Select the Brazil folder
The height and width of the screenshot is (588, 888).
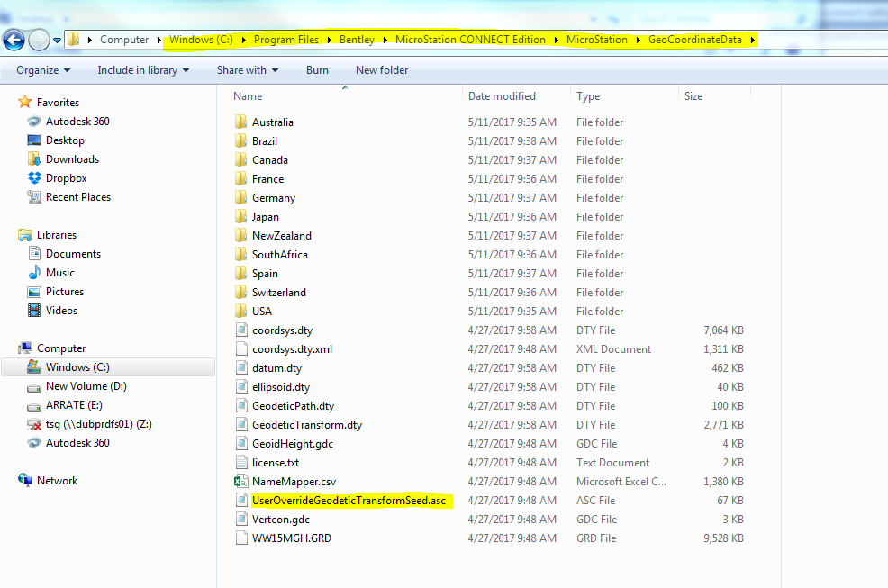pyautogui.click(x=256, y=141)
